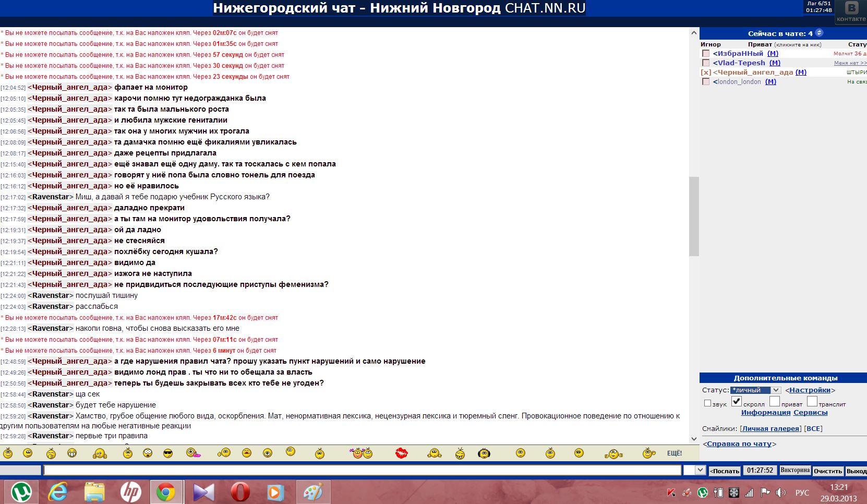867x504 pixels.
Task: Open the VKontakte badge link
Action: point(851,13)
